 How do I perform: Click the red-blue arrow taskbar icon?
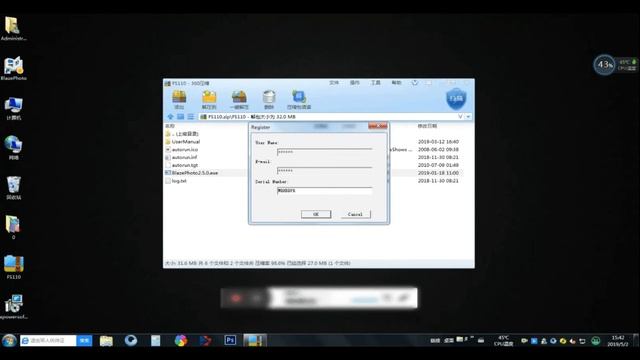pyautogui.click(x=205, y=340)
